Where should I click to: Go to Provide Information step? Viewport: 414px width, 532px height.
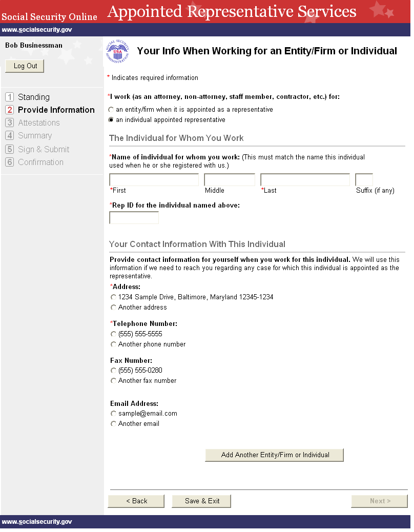tap(56, 110)
